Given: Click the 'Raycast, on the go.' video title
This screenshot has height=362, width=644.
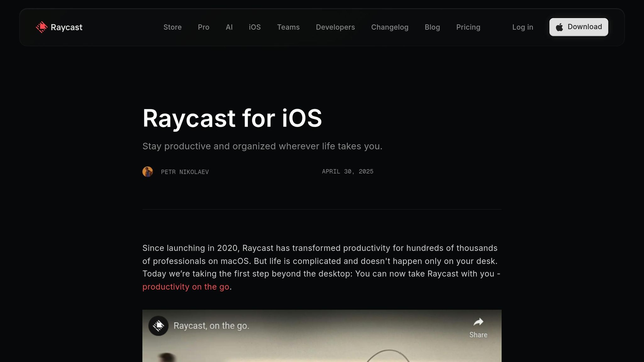Looking at the screenshot, I should pyautogui.click(x=211, y=326).
